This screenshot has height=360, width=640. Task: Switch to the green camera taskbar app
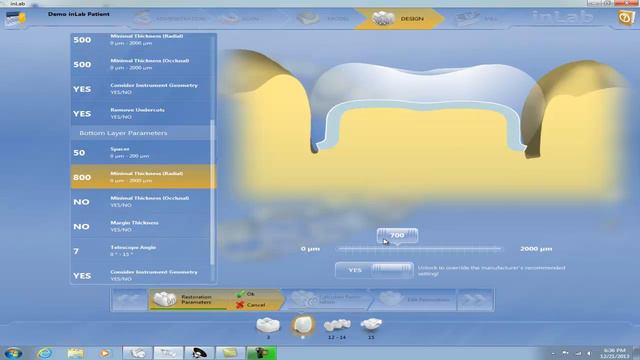click(x=261, y=353)
